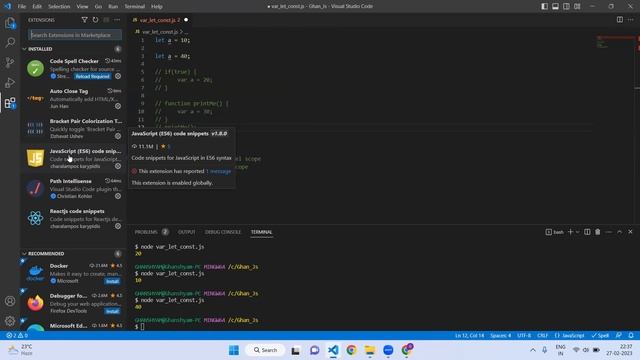Split the editor right
Screen dimensions: 640x360
click(620, 20)
